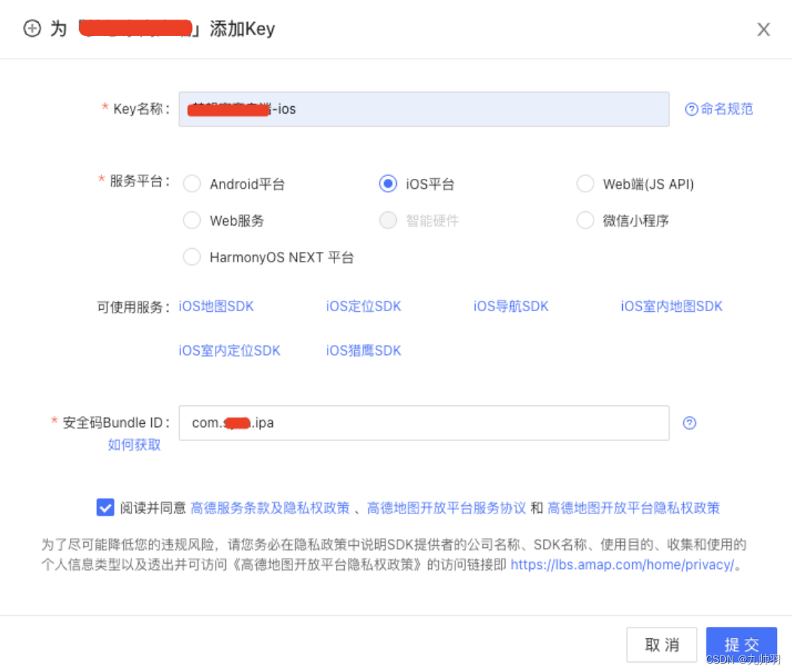Select the Web服务 radio button
Viewport: 792px width, 672px height.
coord(192,220)
